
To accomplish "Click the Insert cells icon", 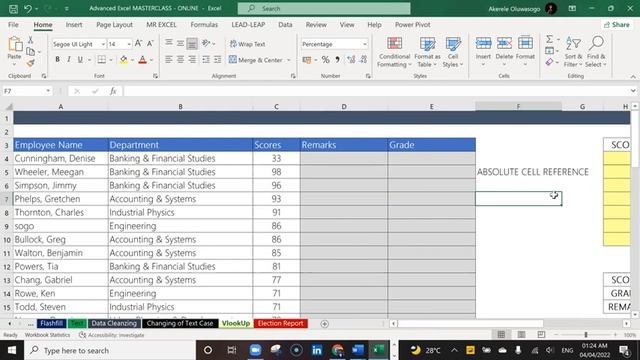I will click(483, 44).
